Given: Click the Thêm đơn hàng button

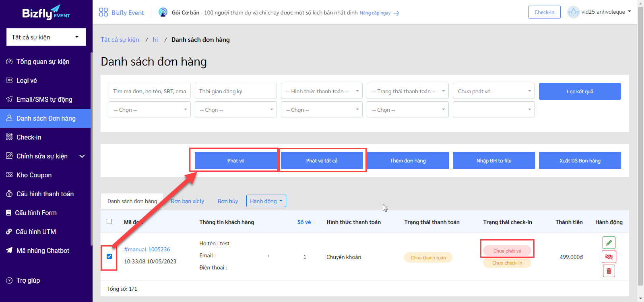Looking at the screenshot, I should point(408,160).
